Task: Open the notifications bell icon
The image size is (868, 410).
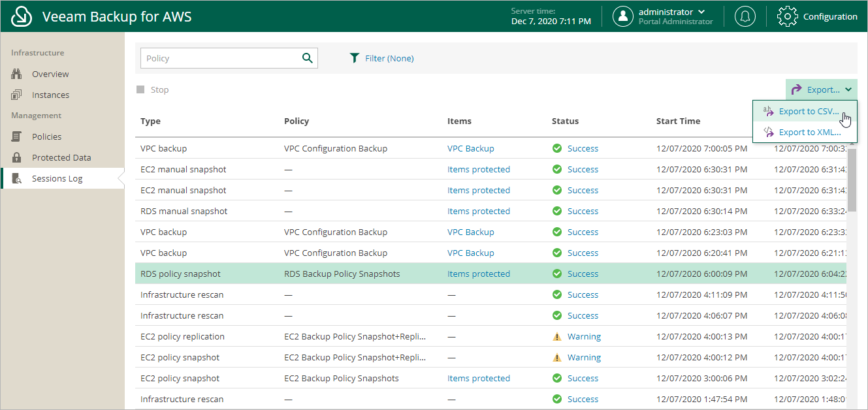Action: click(x=745, y=16)
